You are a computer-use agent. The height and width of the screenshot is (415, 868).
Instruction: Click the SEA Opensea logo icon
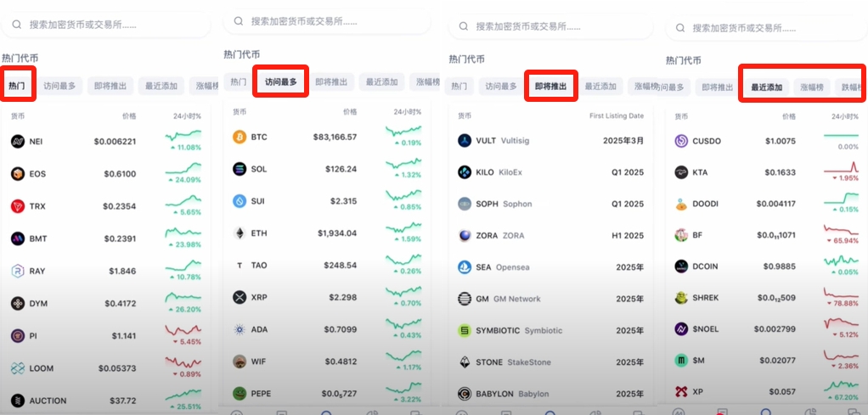pyautogui.click(x=465, y=267)
